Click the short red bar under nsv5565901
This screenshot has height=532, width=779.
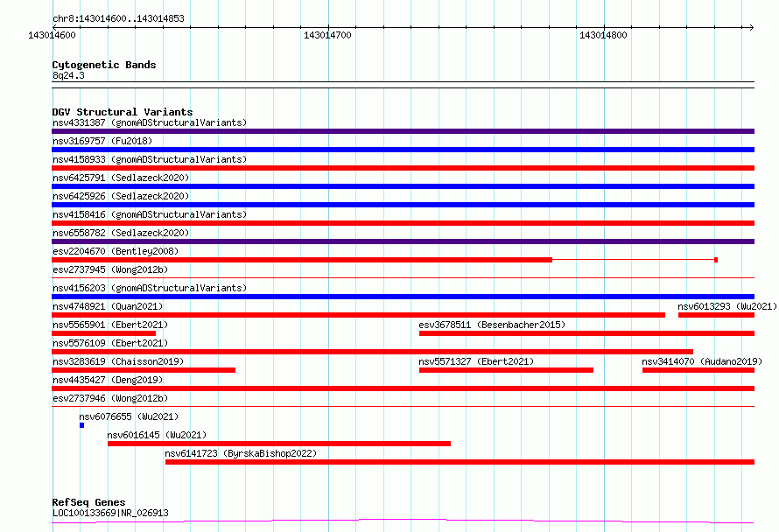[x=104, y=333]
